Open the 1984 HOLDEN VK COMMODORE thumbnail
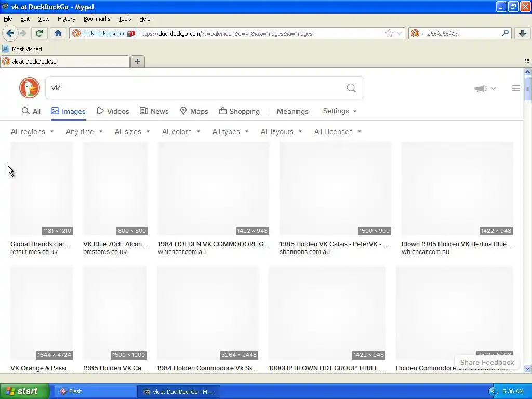The image size is (532, 399). 214,189
